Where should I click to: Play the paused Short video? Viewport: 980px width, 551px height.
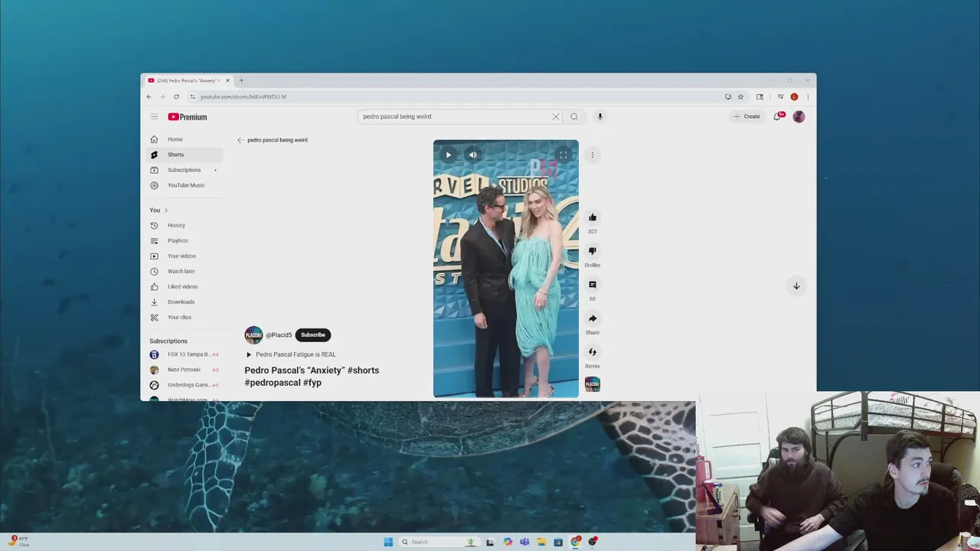coord(449,155)
